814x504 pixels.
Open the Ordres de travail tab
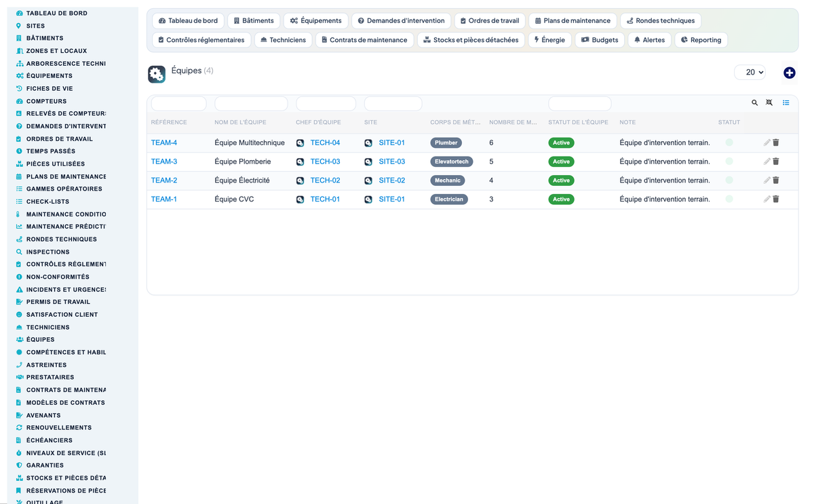coord(490,21)
